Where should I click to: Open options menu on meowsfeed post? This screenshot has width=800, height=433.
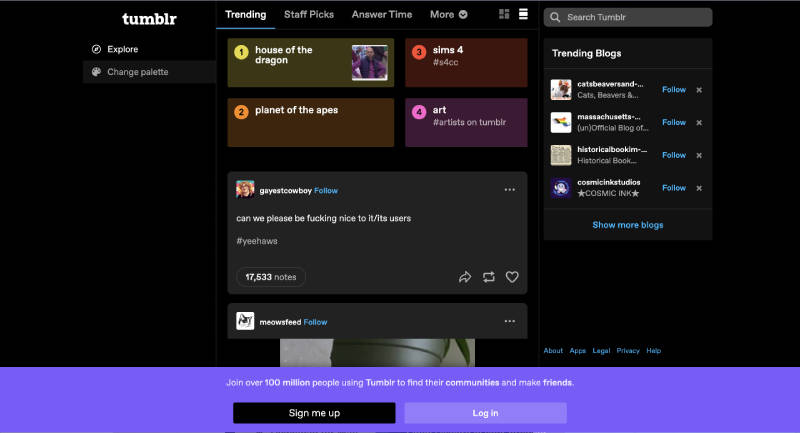[x=509, y=321]
